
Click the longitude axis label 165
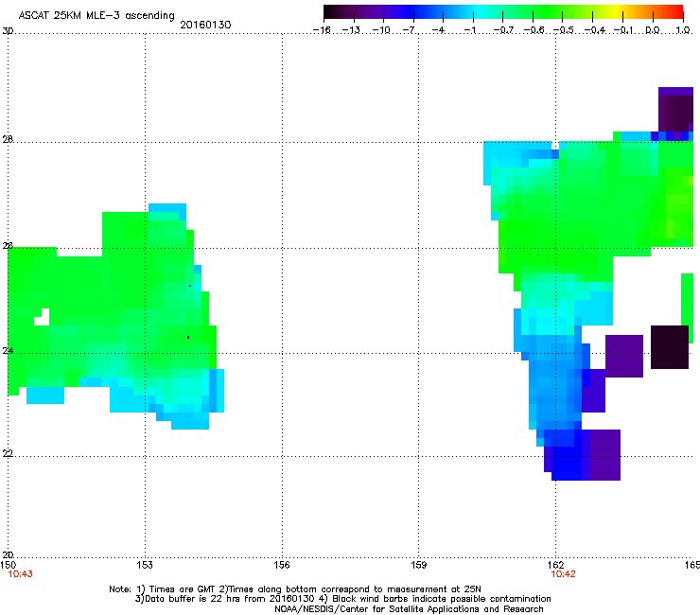tap(692, 566)
